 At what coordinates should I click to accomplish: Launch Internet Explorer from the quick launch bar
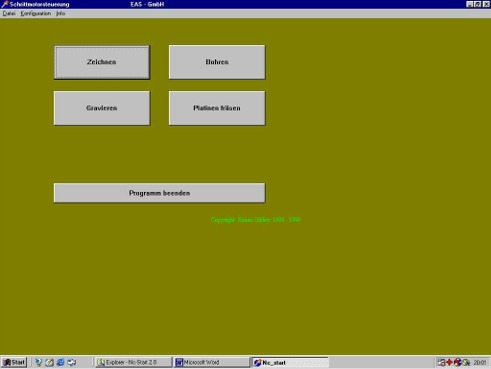point(60,362)
